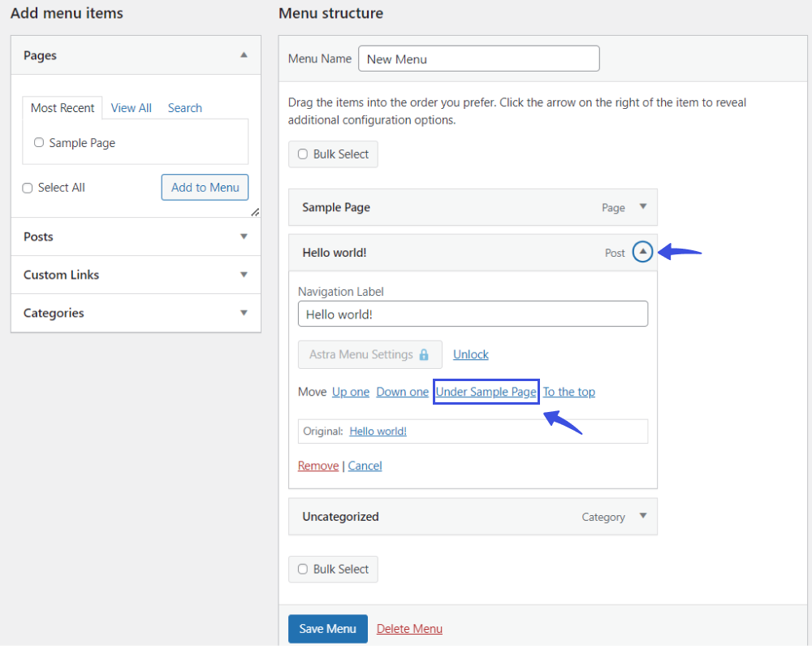The image size is (812, 646).
Task: Click the Unlock link
Action: pyautogui.click(x=471, y=354)
